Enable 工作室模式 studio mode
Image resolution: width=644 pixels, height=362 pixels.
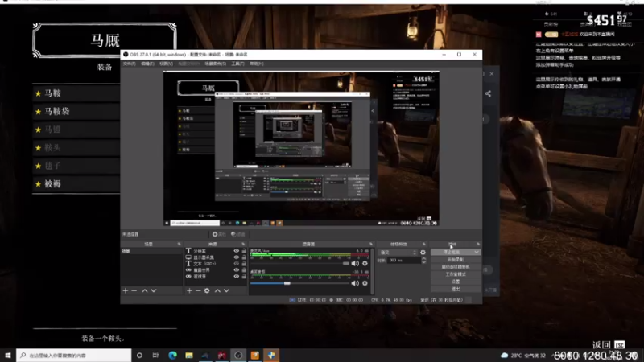pyautogui.click(x=456, y=274)
